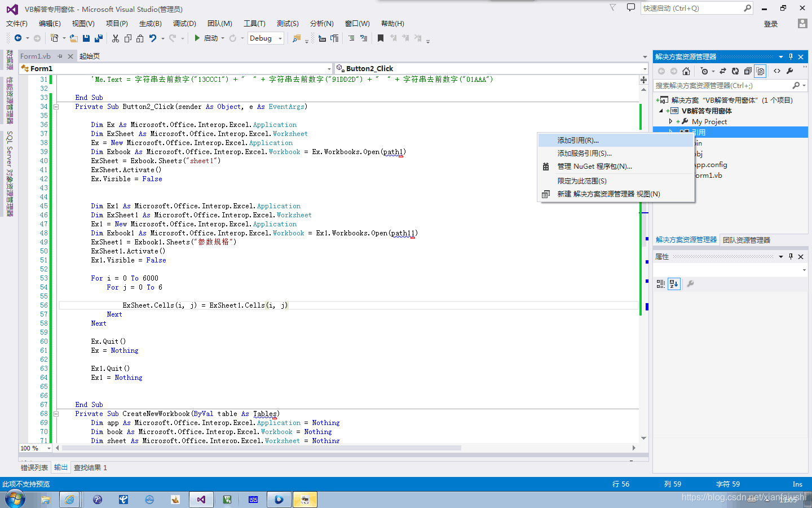The width and height of the screenshot is (812, 508).
Task: Collapse All in Solution Explorer
Action: click(748, 71)
